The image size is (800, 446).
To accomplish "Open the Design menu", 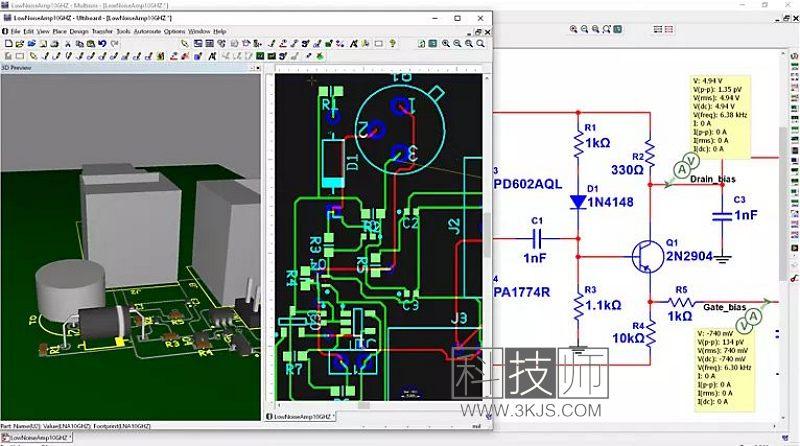I will click(x=79, y=32).
